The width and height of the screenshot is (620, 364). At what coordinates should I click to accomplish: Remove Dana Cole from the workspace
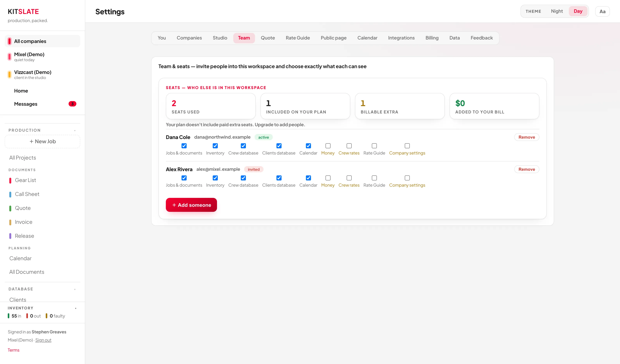pos(526,137)
